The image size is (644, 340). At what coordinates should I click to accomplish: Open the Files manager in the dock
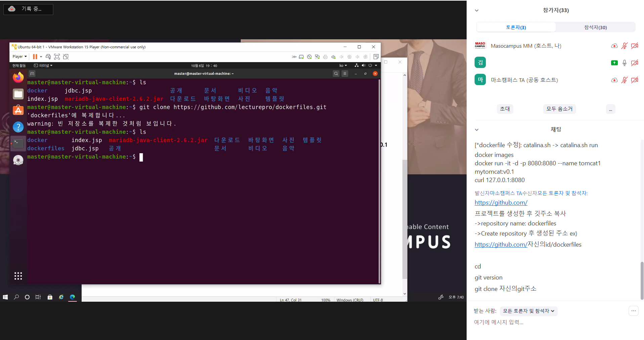pos(18,94)
